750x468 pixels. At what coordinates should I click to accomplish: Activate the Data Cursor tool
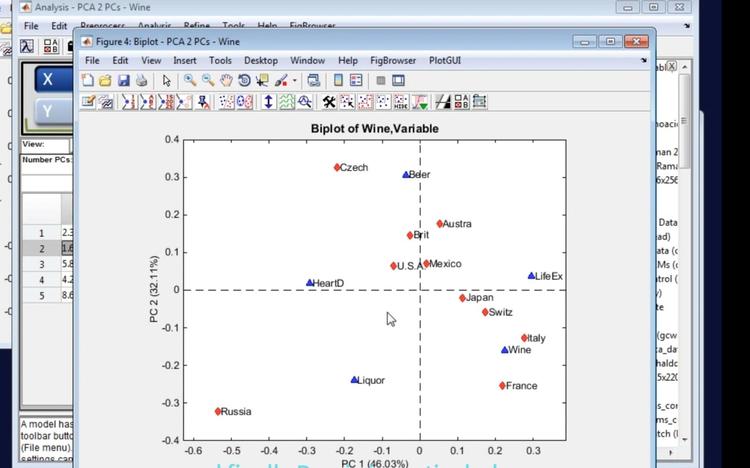(262, 80)
